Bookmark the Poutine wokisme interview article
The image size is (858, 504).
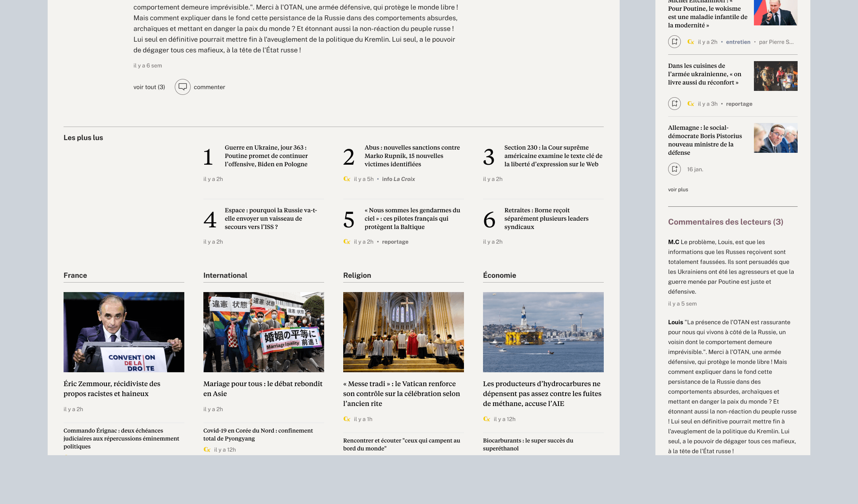click(674, 42)
